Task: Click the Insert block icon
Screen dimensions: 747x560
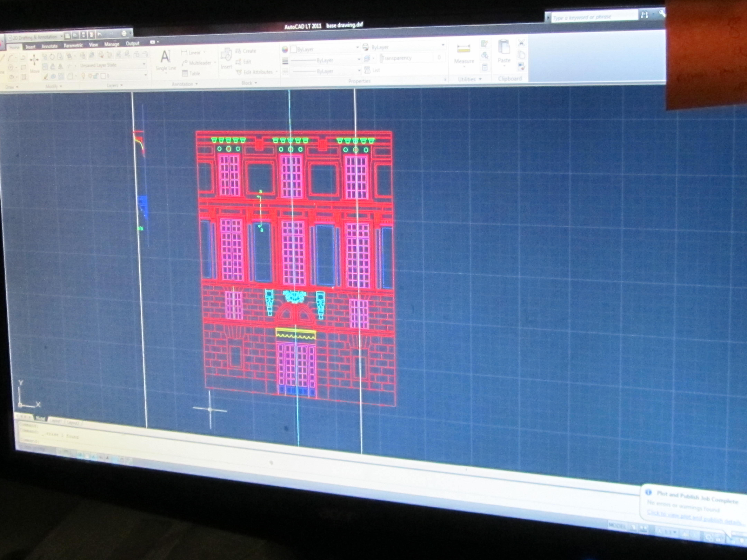Action: (x=226, y=55)
